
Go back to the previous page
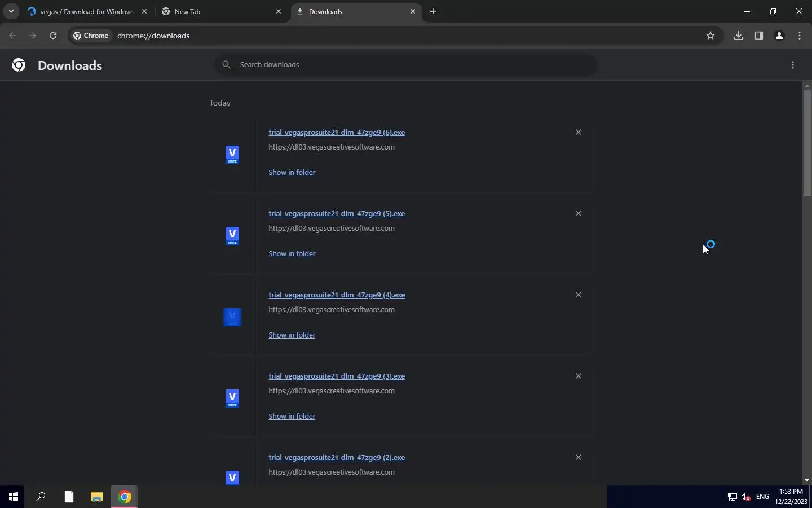12,36
